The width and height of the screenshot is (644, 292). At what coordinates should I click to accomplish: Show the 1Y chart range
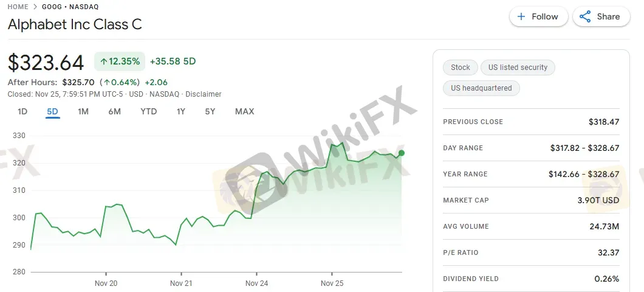[x=181, y=111]
